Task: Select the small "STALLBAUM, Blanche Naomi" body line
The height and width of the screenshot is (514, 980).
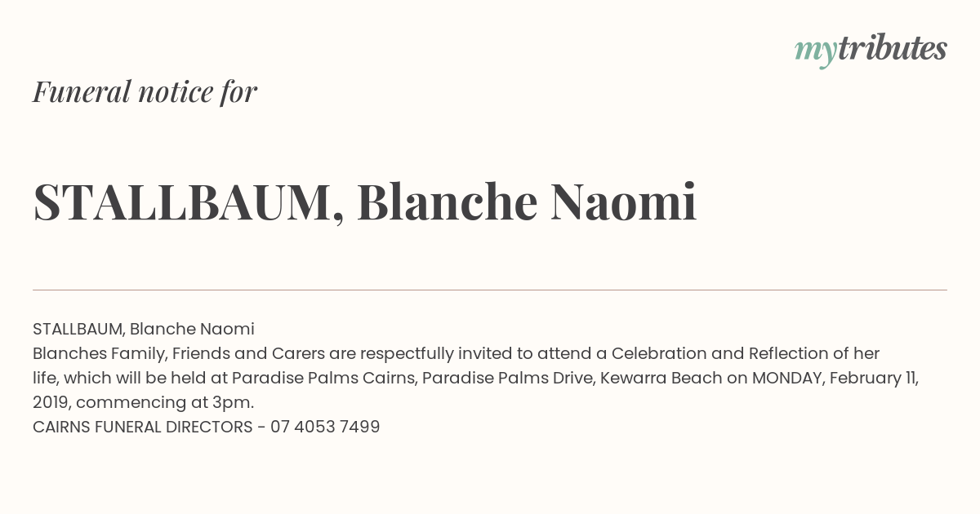Action: [144, 330]
